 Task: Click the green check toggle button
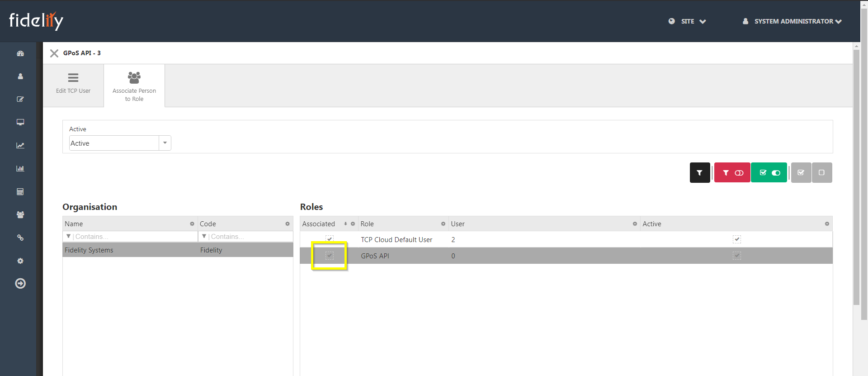pyautogui.click(x=769, y=172)
